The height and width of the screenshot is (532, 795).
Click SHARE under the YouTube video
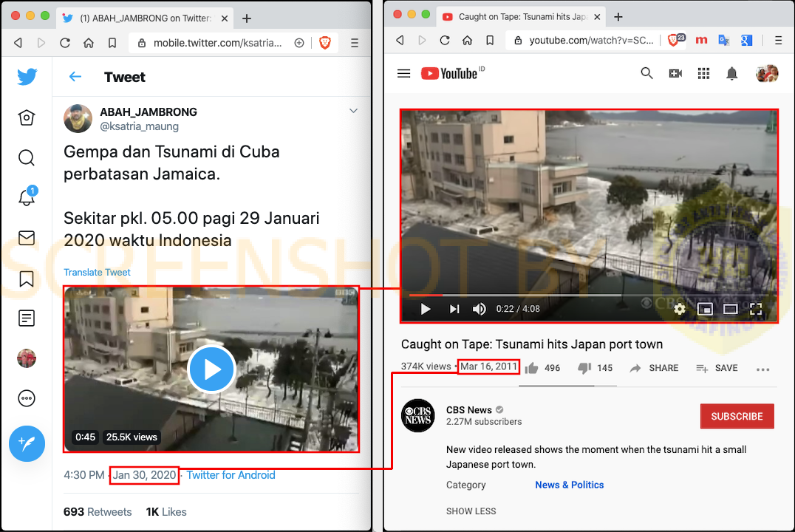tap(654, 368)
